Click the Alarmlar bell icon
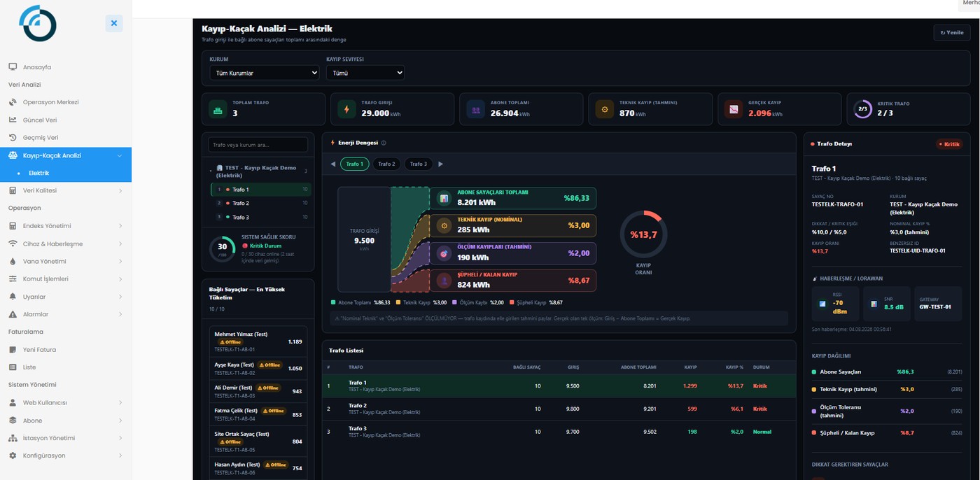This screenshot has width=980, height=480. 13,314
